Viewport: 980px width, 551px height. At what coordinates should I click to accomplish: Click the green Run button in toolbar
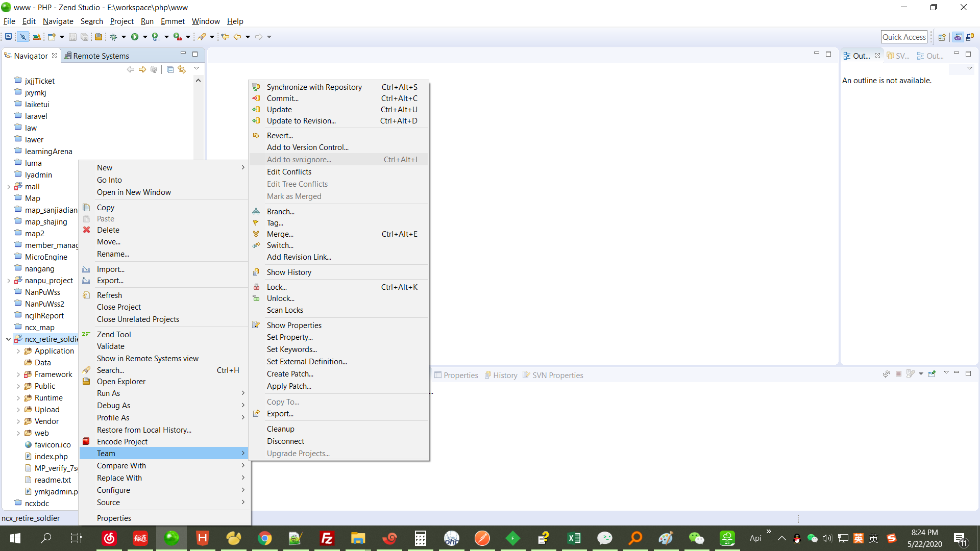click(135, 37)
